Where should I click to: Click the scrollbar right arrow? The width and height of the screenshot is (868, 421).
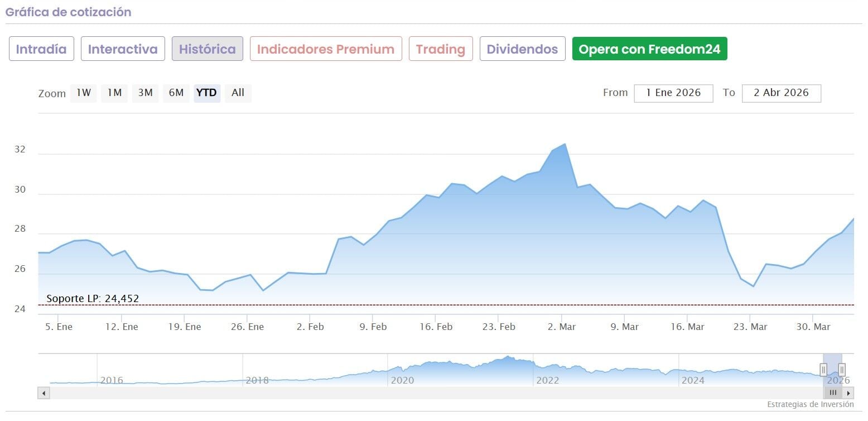849,393
